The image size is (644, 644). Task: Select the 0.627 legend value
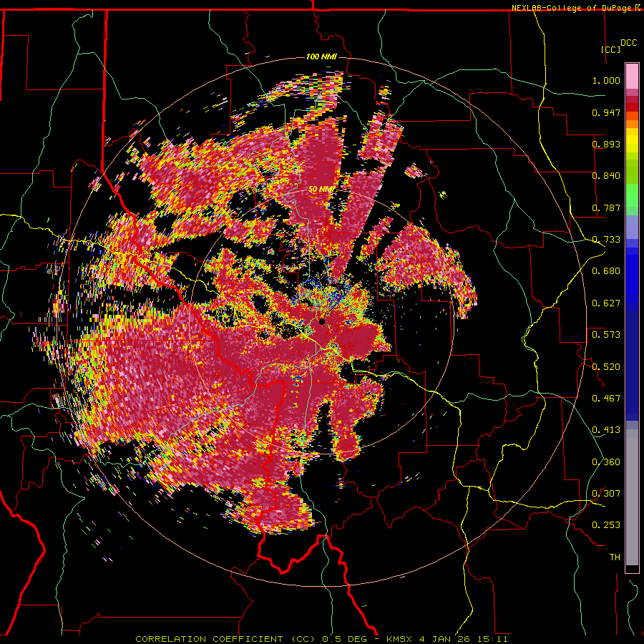pos(606,303)
